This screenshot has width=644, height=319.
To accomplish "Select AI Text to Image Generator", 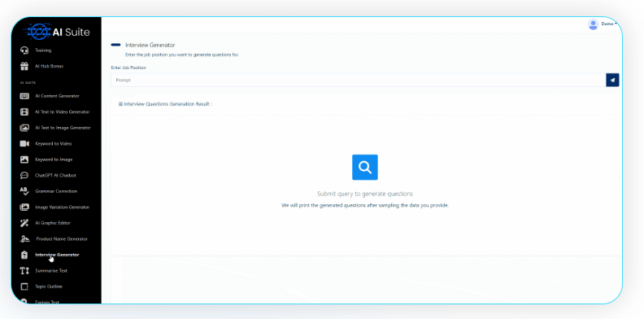I will pyautogui.click(x=63, y=128).
